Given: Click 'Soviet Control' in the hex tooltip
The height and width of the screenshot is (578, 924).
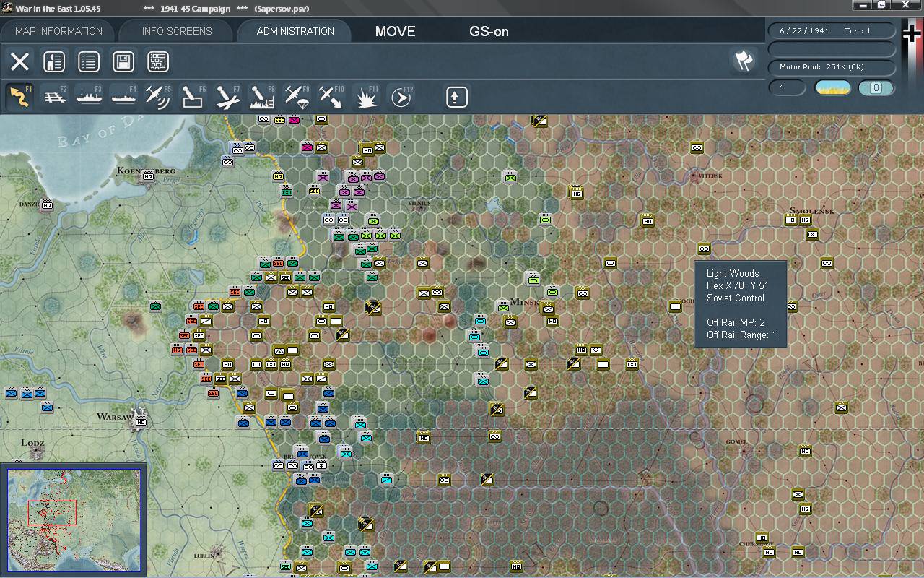Looking at the screenshot, I should 736,298.
